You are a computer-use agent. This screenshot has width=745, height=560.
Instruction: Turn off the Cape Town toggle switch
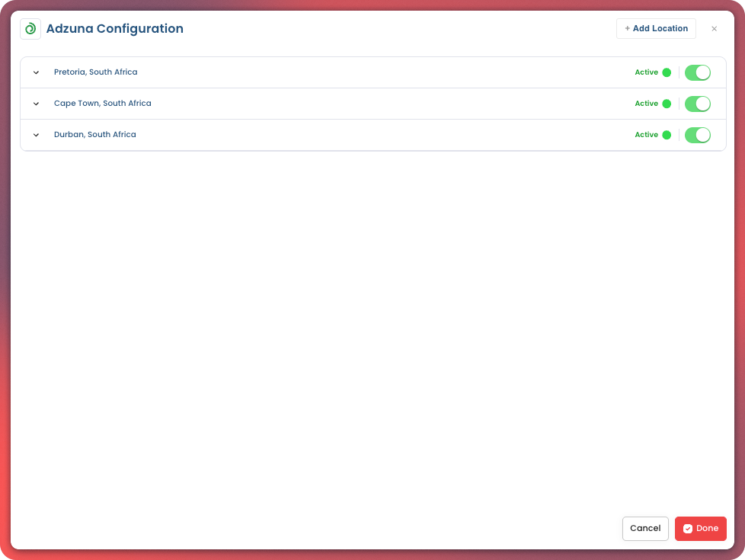tap(697, 103)
